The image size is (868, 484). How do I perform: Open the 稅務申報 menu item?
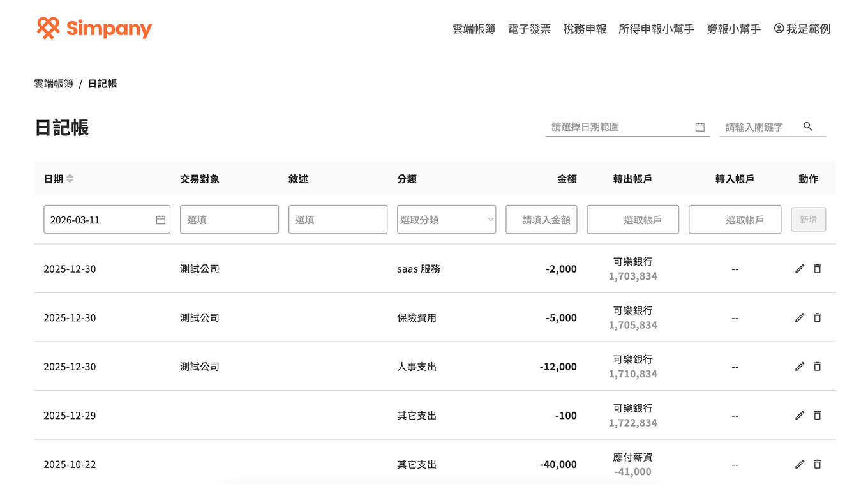pos(585,28)
